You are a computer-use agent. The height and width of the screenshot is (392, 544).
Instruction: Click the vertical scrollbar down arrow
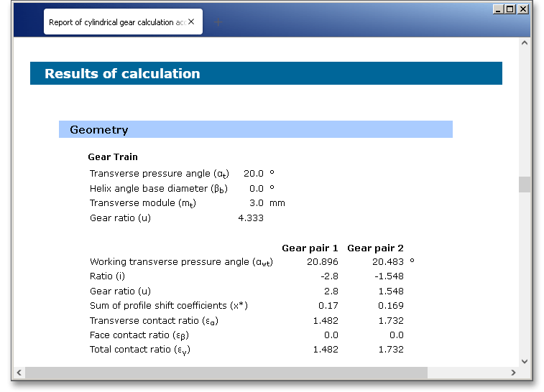(x=525, y=361)
